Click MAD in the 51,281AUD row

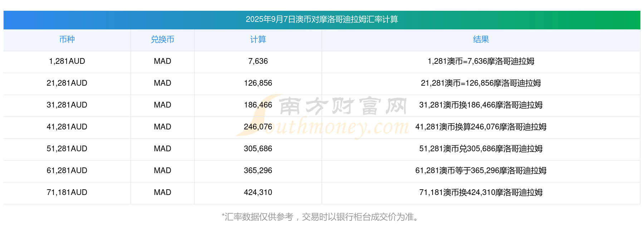point(162,149)
